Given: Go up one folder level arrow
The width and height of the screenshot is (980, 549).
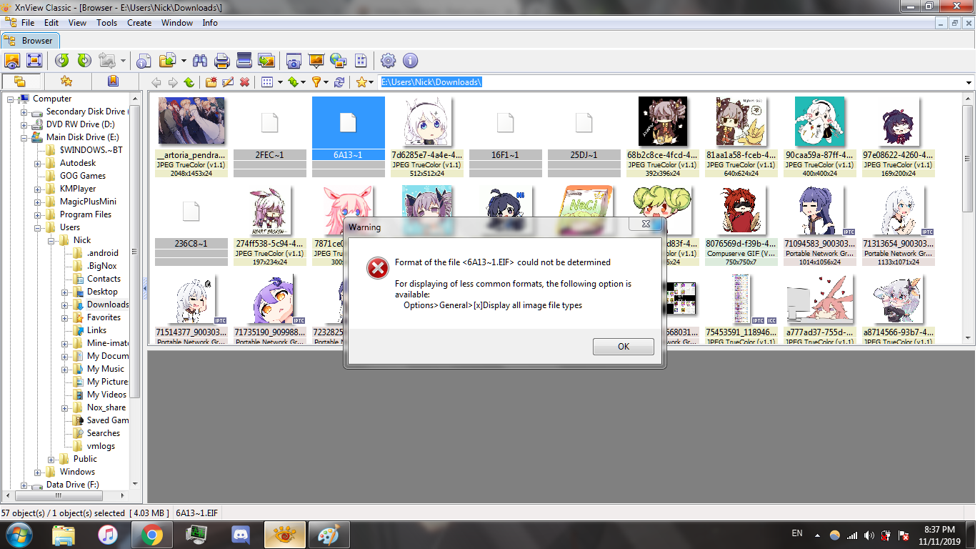Looking at the screenshot, I should [x=189, y=82].
